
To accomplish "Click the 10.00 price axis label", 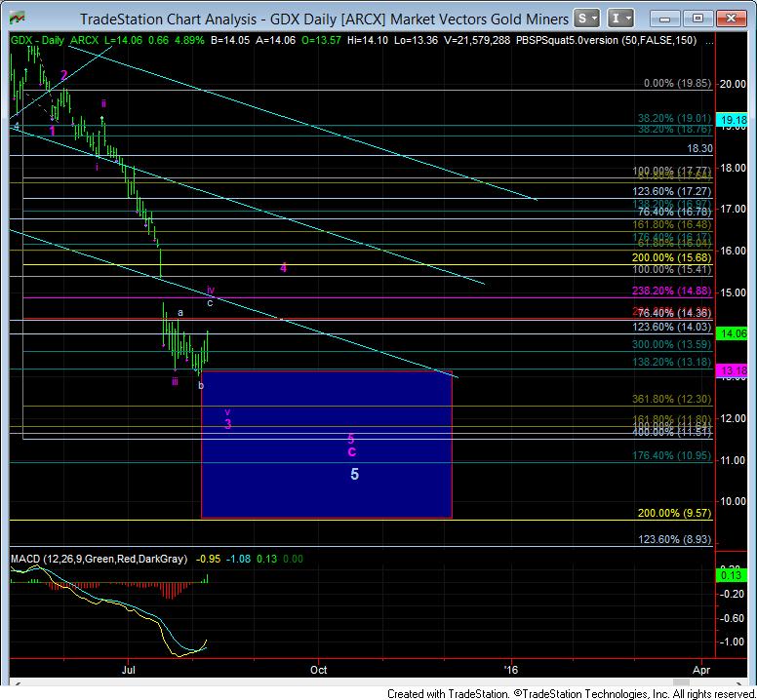I will pyautogui.click(x=733, y=501).
